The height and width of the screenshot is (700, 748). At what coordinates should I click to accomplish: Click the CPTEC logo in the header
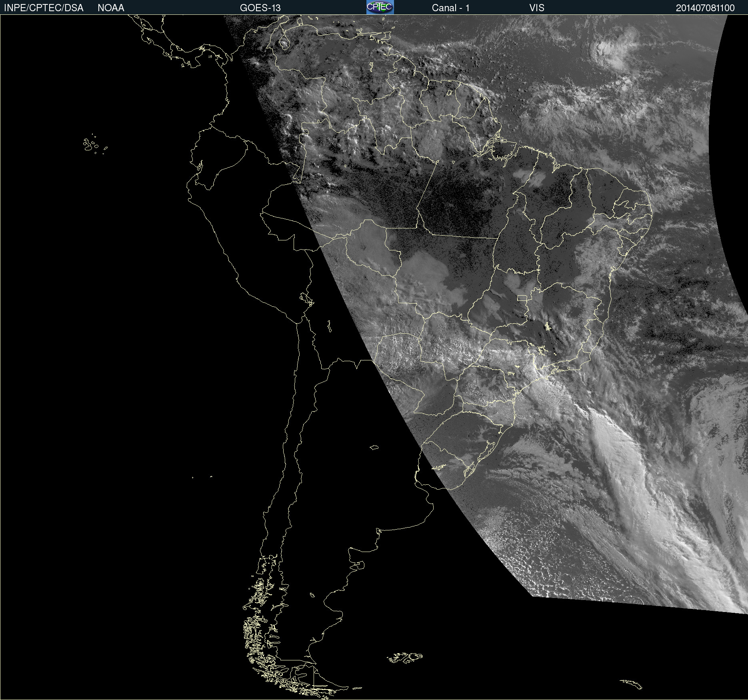380,7
